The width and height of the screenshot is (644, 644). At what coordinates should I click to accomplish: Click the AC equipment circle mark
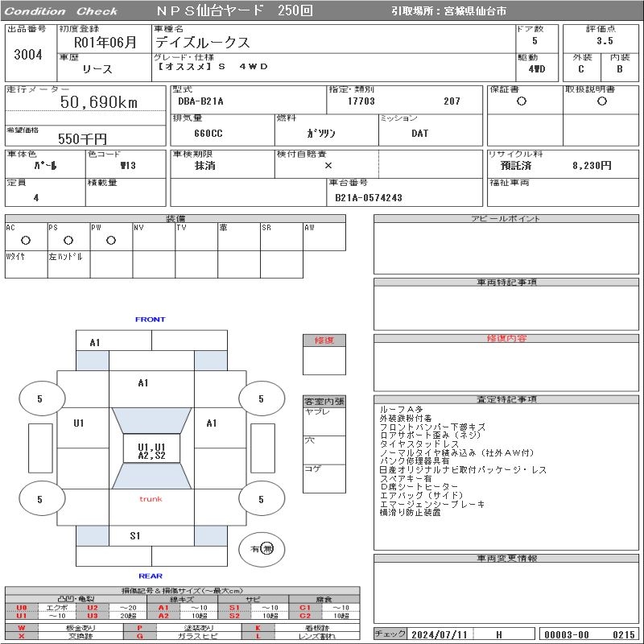[26, 241]
